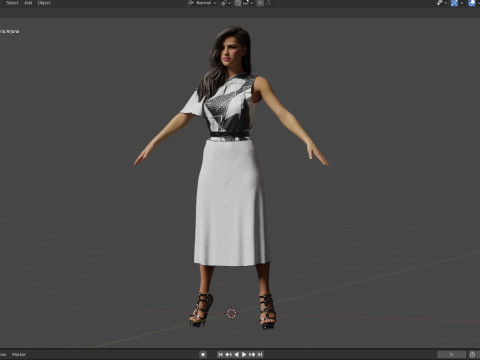Viewport: 480px width, 360px height.
Task: Jump to the next keyframe
Action: tap(252, 354)
